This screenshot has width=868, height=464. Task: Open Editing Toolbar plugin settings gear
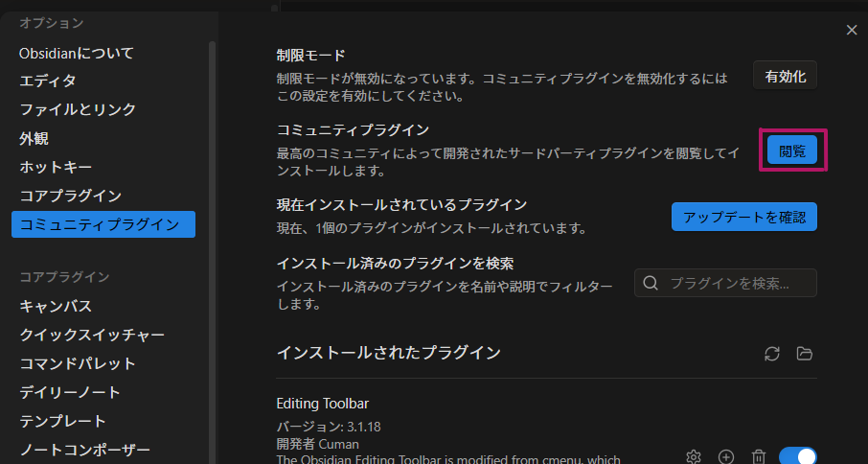[x=695, y=456]
